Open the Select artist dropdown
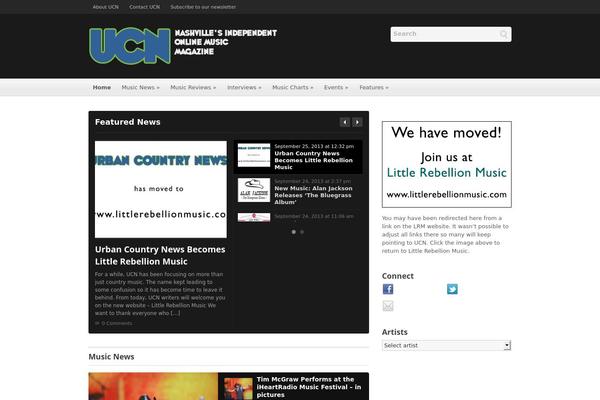 click(x=446, y=345)
